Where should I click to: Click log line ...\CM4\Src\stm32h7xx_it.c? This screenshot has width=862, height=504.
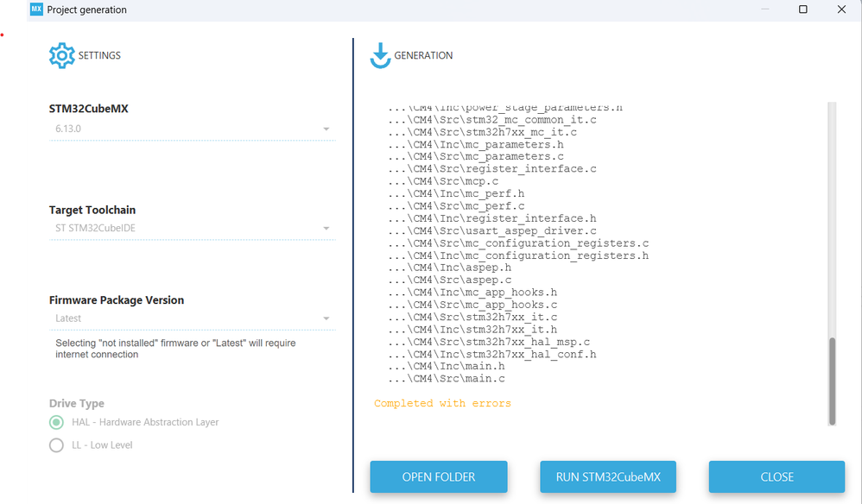[472, 318]
